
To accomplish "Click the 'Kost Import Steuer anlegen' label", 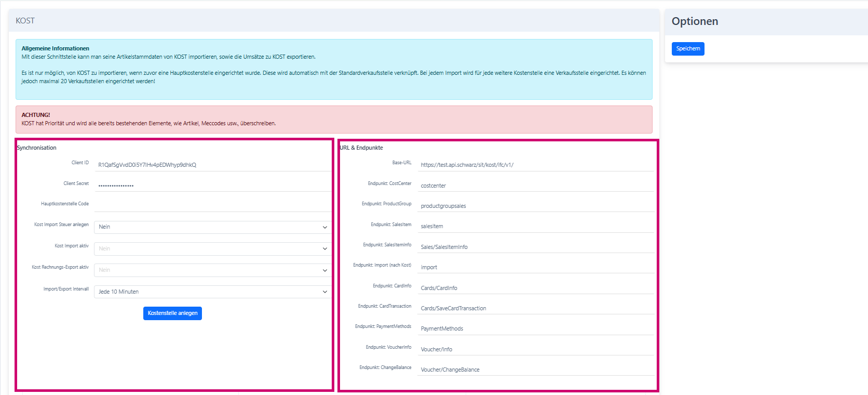I will tap(61, 225).
